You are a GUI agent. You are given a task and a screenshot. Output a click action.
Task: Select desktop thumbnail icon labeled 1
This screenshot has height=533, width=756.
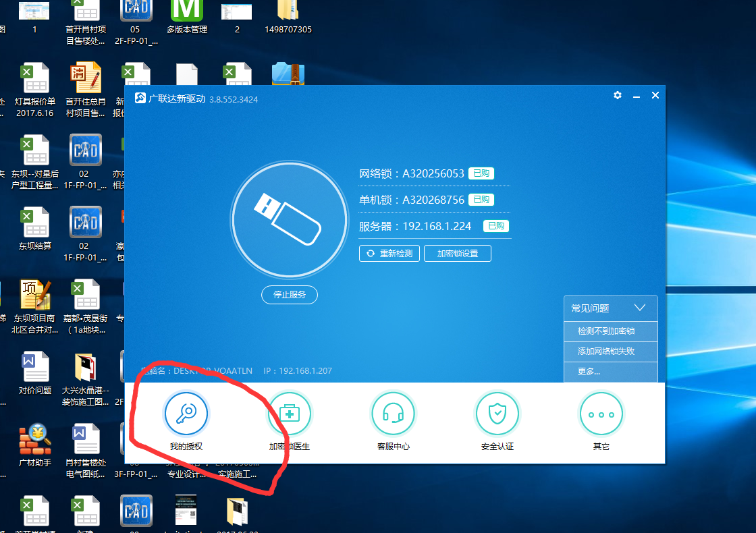[x=34, y=18]
